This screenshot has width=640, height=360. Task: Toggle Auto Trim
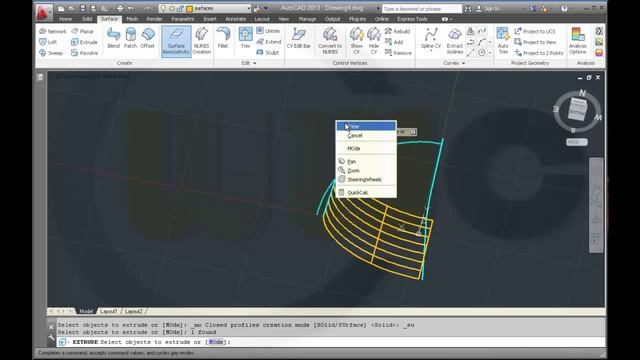pyautogui.click(x=503, y=41)
